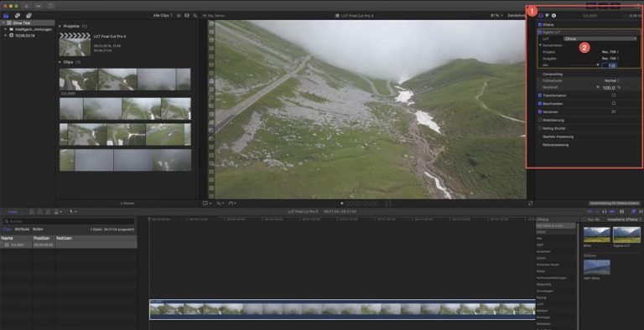Open the Ausgabe Rec. 709 dropdown

tap(610, 59)
